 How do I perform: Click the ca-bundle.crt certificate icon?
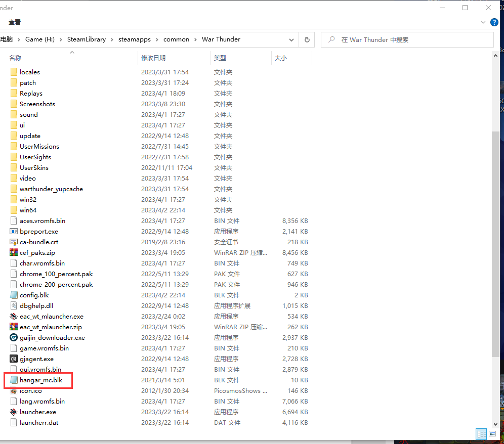click(14, 242)
